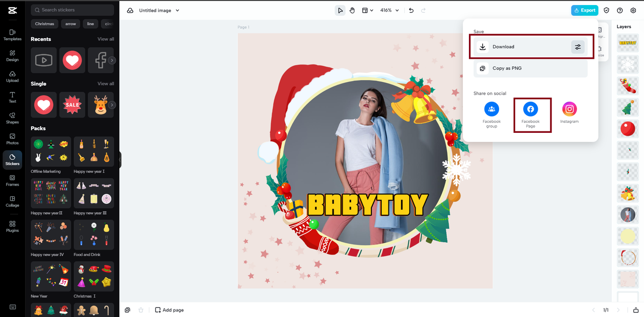The height and width of the screenshot is (317, 644).
Task: Click View all next to Recents
Action: pos(106,39)
